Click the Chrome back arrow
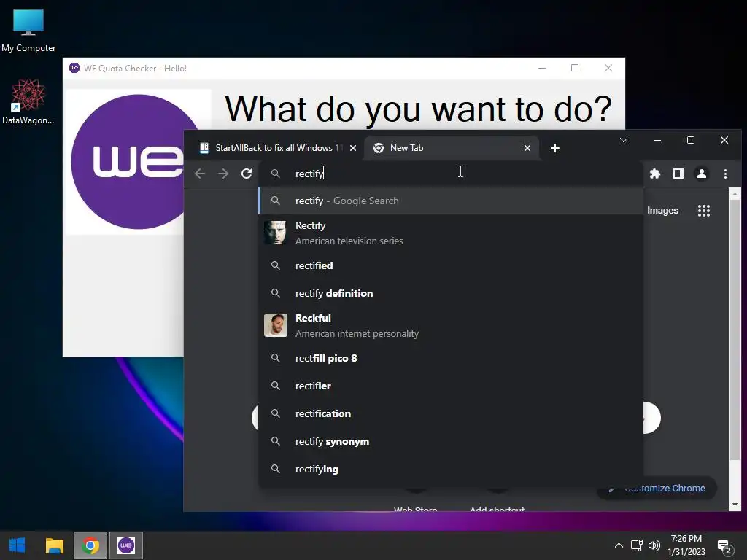 (200, 174)
